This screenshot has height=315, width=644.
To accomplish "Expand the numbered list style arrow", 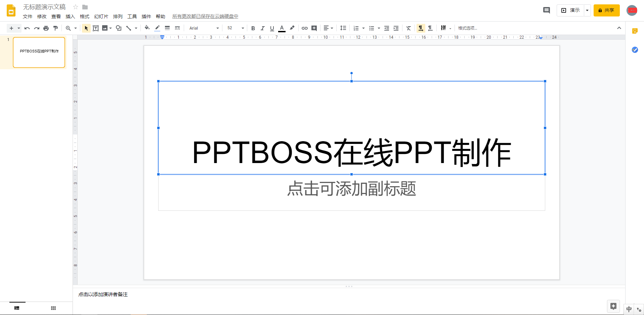I will [363, 28].
